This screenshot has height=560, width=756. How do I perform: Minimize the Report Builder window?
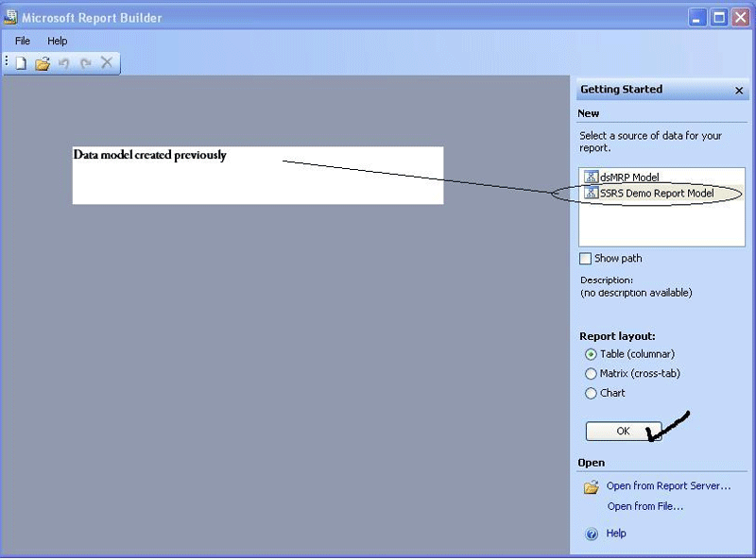click(696, 18)
